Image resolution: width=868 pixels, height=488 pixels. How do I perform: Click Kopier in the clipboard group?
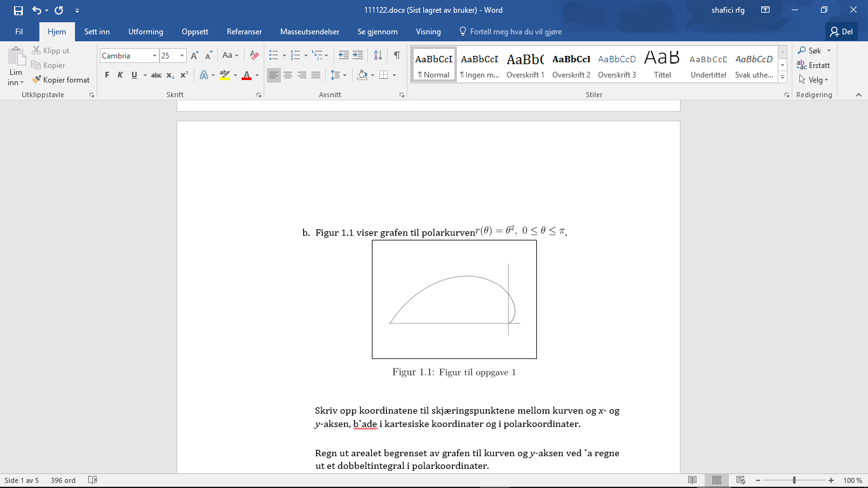48,65
